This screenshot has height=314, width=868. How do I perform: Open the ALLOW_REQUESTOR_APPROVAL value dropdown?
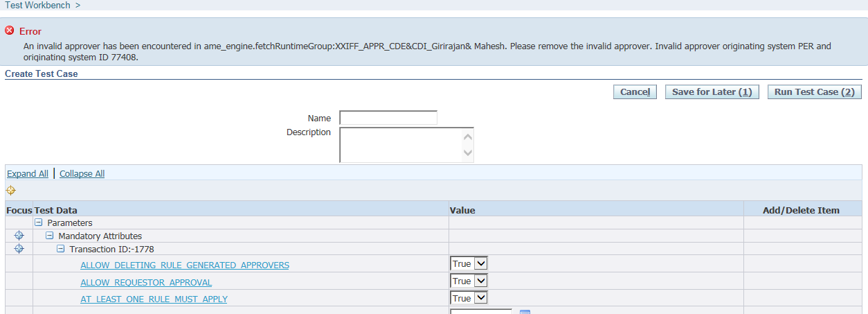click(469, 281)
